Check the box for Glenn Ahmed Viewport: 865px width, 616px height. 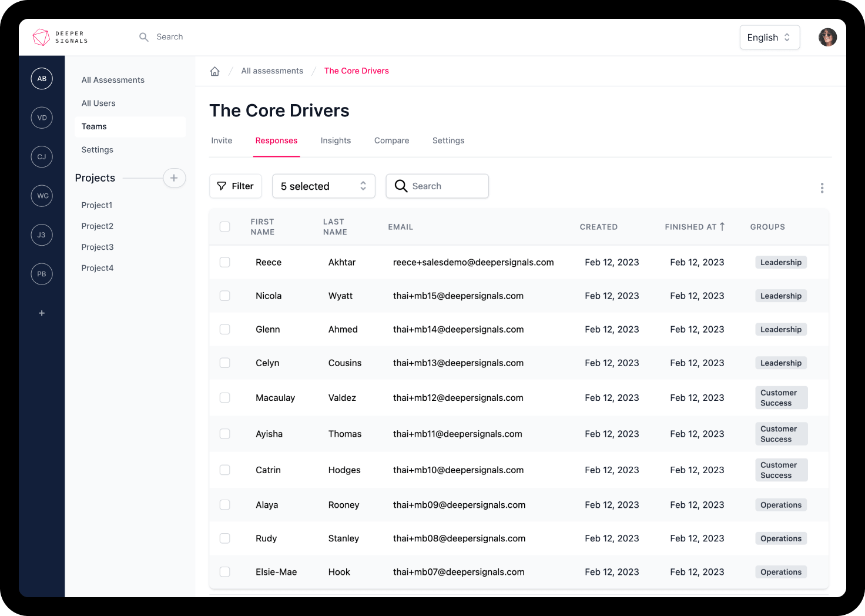(224, 329)
